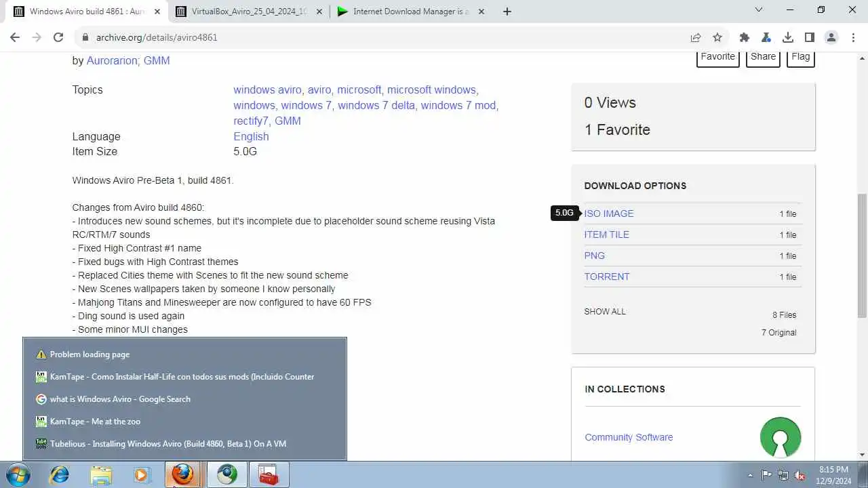Flag this item
The image size is (868, 488).
pyautogui.click(x=801, y=57)
